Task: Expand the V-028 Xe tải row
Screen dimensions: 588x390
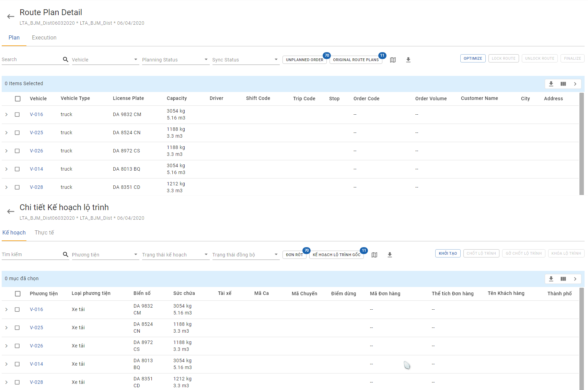Action: pos(6,382)
